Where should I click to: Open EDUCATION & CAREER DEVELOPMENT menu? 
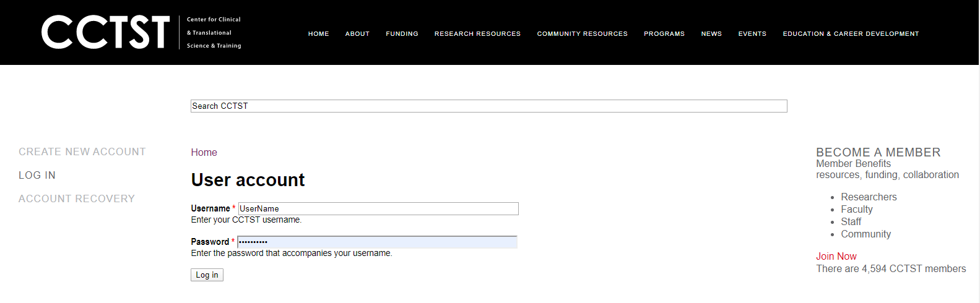(851, 34)
